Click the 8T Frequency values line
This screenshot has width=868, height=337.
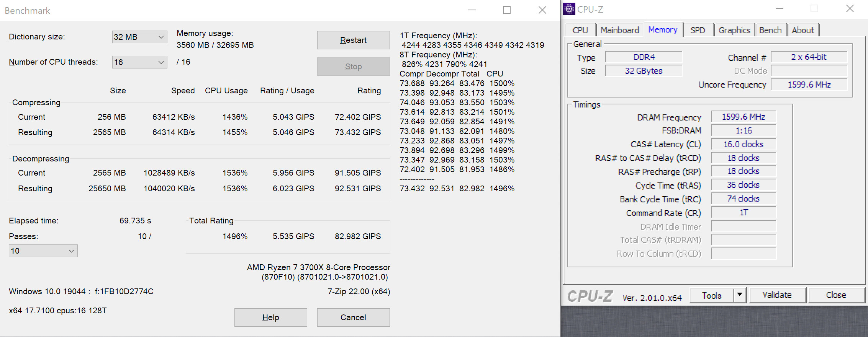(444, 64)
